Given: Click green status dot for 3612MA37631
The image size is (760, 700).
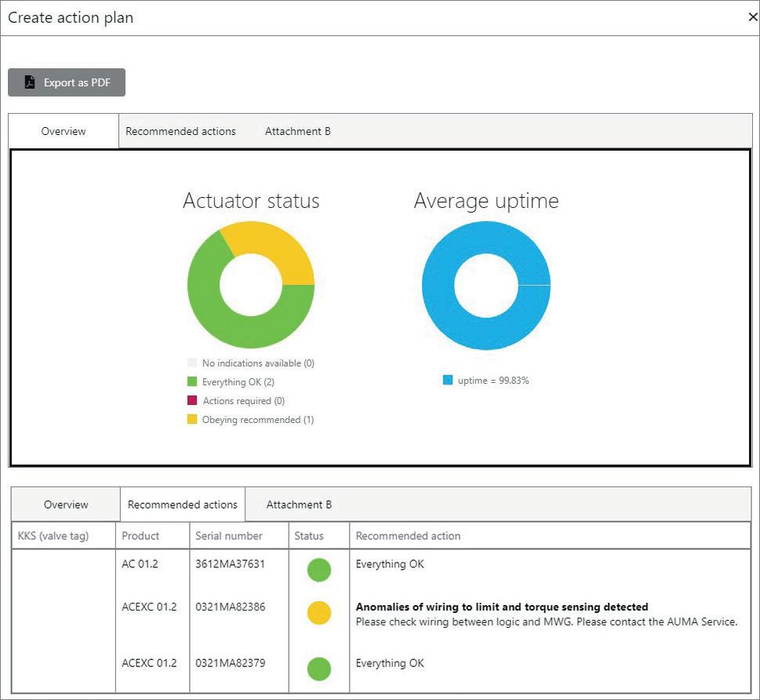Looking at the screenshot, I should (319, 570).
